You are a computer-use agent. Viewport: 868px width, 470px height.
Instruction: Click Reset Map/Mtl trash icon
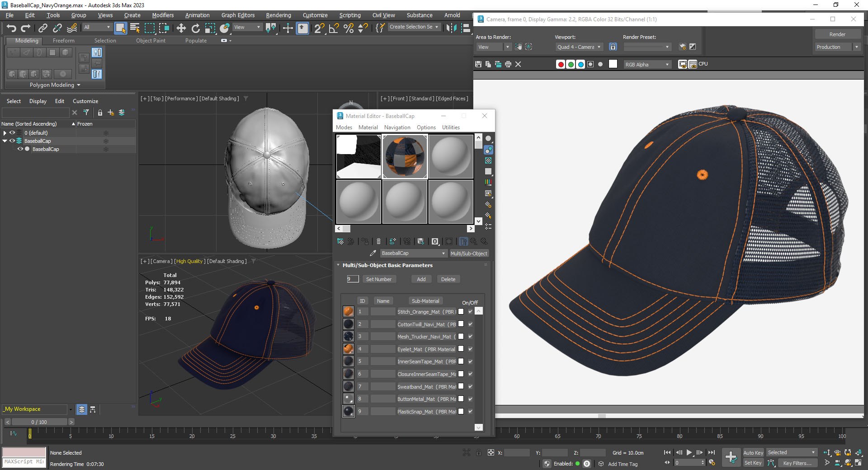[379, 241]
